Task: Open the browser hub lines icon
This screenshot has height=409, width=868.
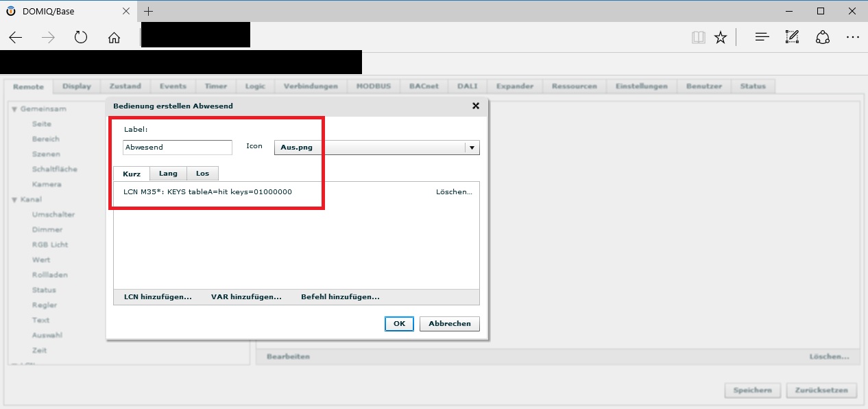Action: click(762, 38)
